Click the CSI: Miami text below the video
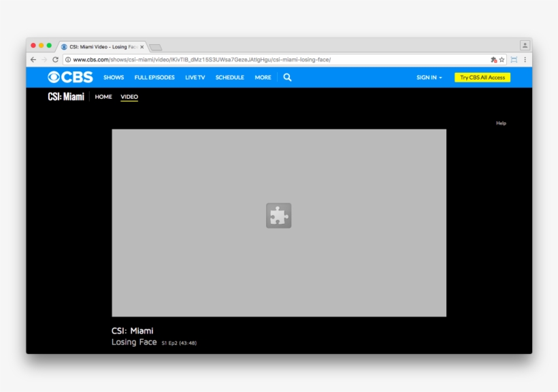Screen dimensions: 558x392 pyautogui.click(x=133, y=331)
